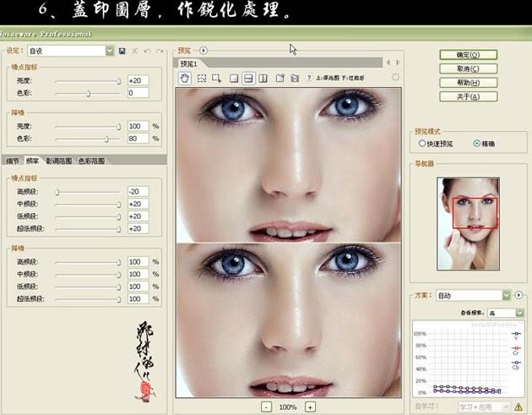Switch to the 频率 tab
Screen dimensions: 532x415
(33, 161)
